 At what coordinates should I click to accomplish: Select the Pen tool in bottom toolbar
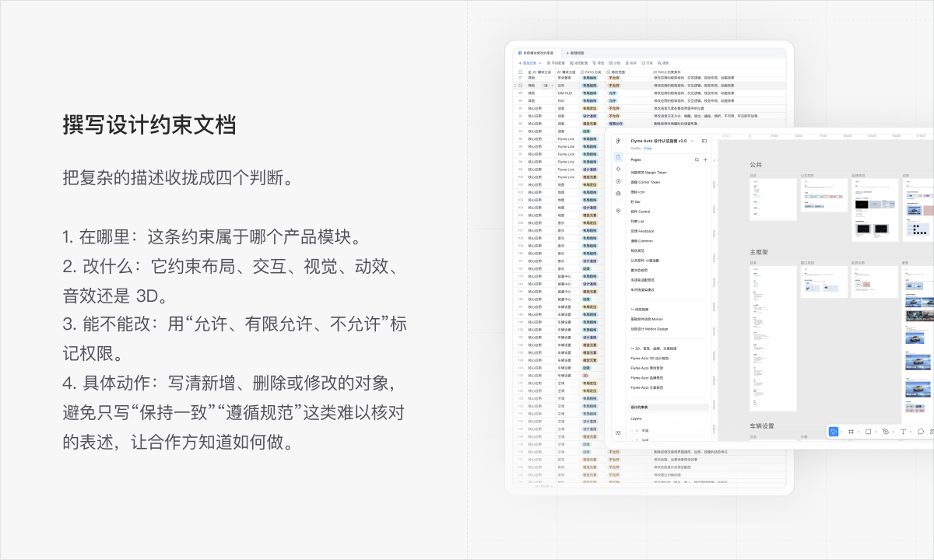886,432
